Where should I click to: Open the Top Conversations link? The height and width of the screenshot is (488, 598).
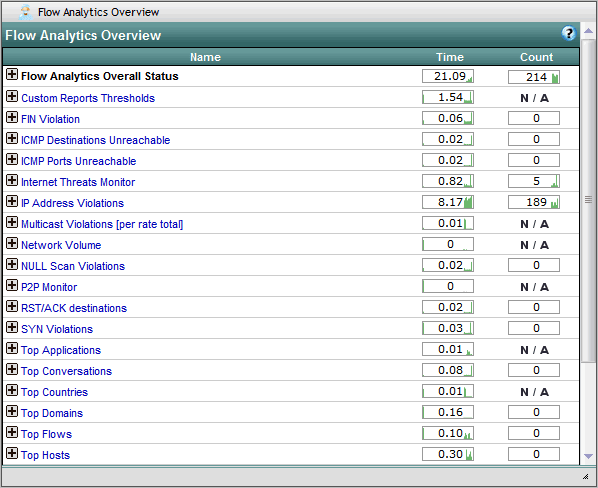tap(66, 371)
